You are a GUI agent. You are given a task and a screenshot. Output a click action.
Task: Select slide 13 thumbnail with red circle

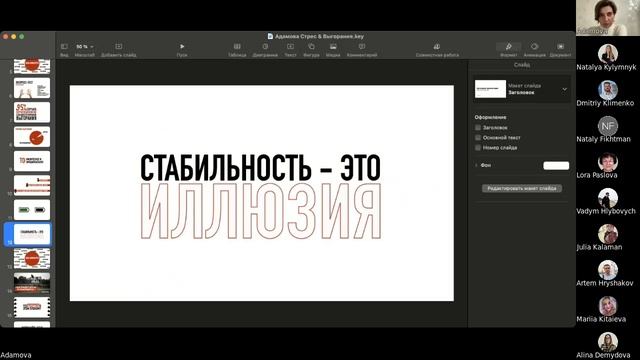click(x=32, y=259)
